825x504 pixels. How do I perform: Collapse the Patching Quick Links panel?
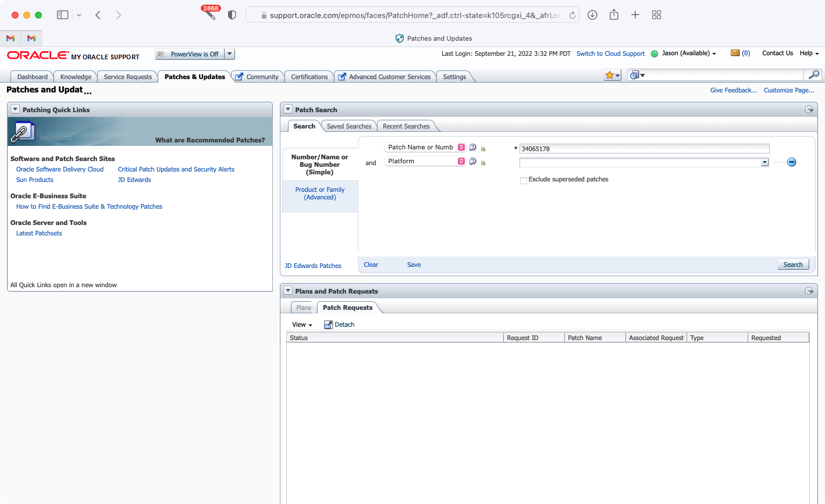tap(15, 109)
